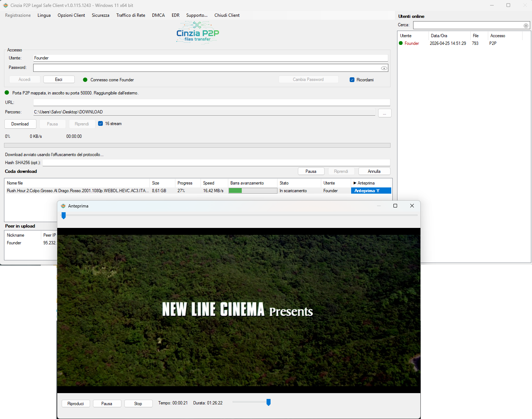
Task: Open Traffico di Rete menu
Action: coord(131,15)
